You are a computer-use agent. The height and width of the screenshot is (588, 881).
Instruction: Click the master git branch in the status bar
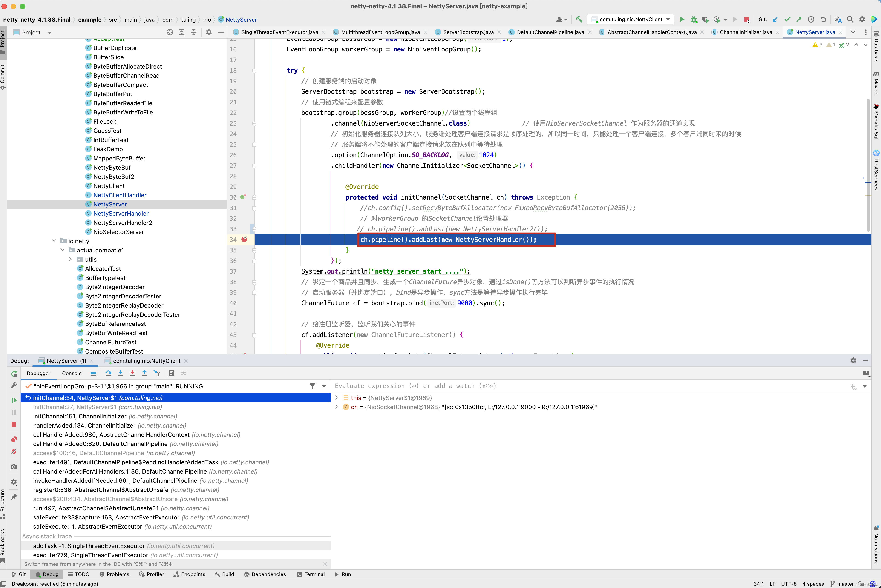[x=845, y=584]
